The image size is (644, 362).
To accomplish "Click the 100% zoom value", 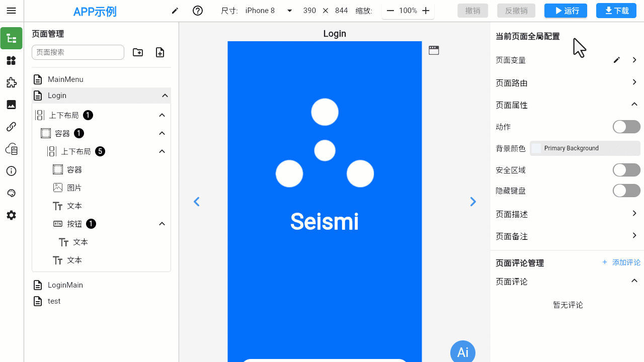I will pos(408,11).
